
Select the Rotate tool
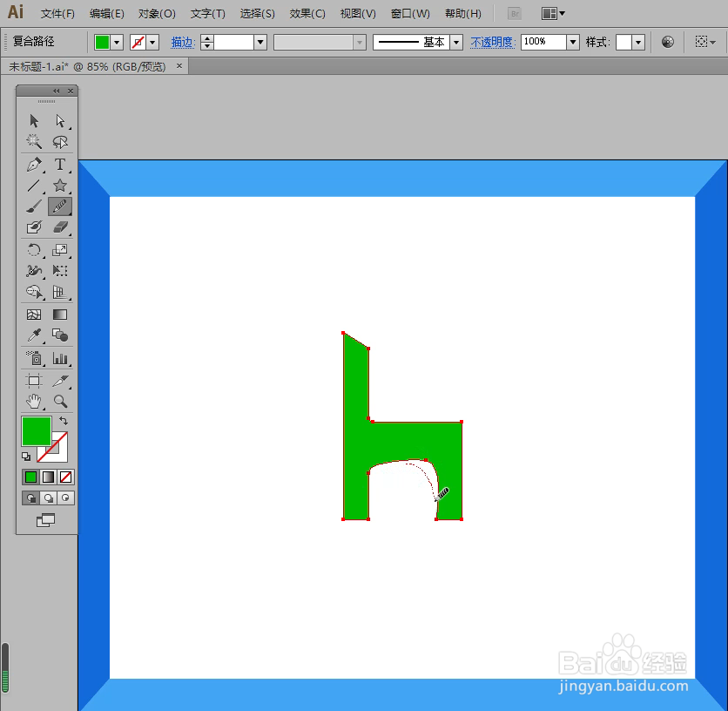[x=34, y=250]
